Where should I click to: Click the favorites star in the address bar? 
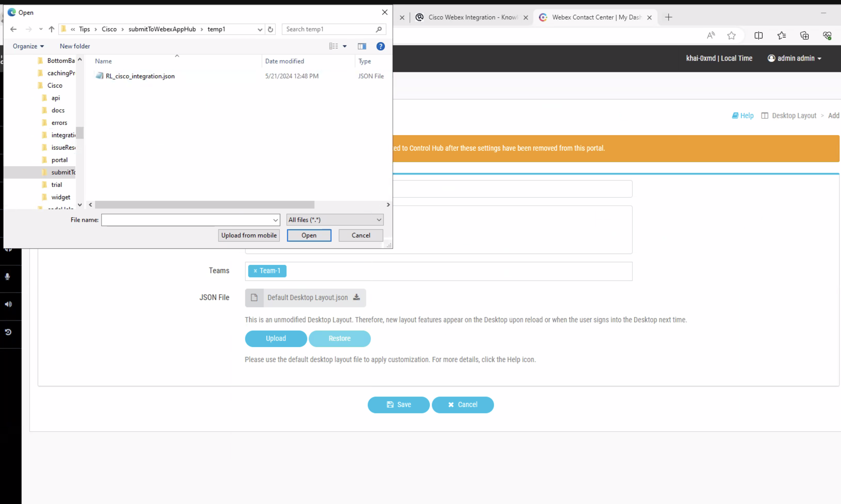click(732, 35)
